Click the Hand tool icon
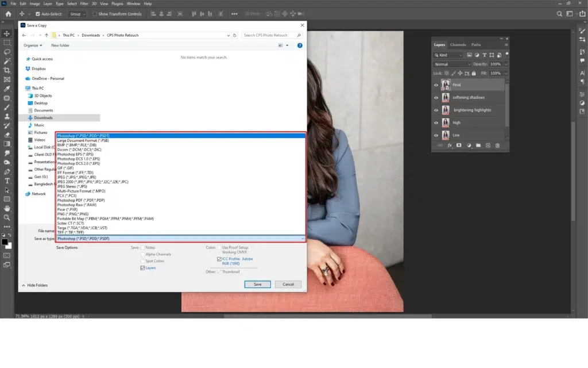This screenshot has width=588, height=368. pos(7,208)
